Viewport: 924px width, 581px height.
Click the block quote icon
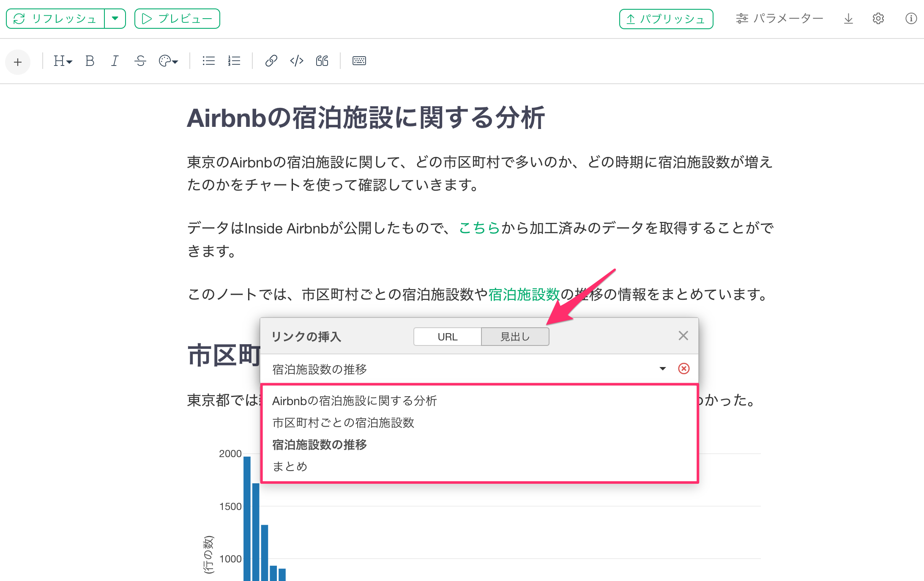322,61
